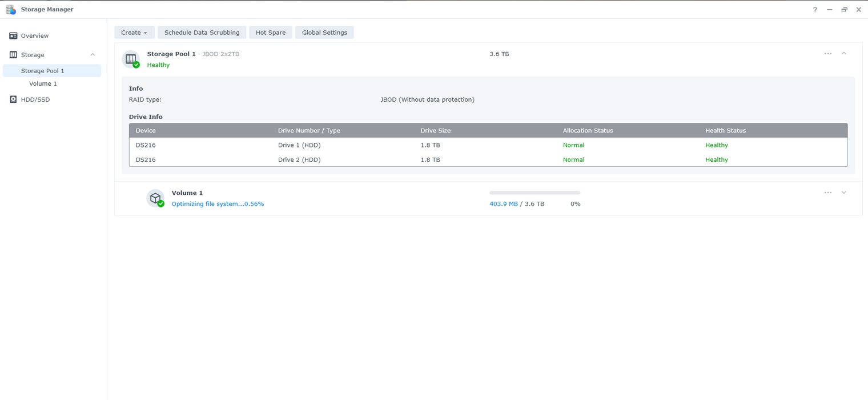Expand Volume 1 details panel
This screenshot has width=868, height=400.
pos(844,193)
